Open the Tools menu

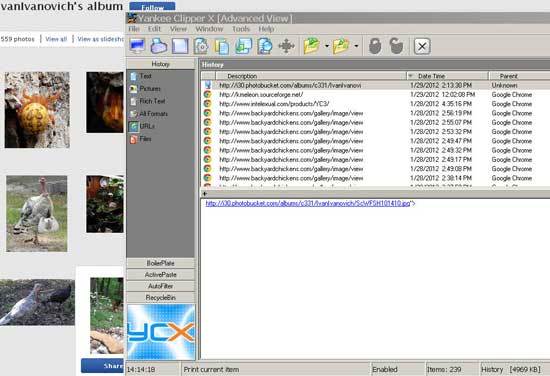tap(241, 29)
